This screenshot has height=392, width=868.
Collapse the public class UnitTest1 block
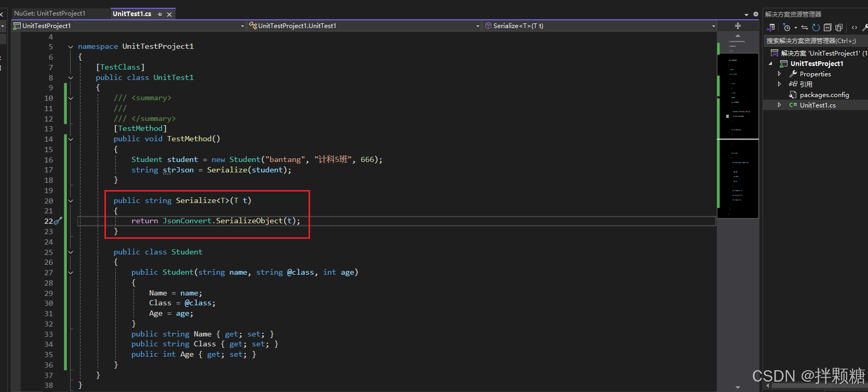71,78
